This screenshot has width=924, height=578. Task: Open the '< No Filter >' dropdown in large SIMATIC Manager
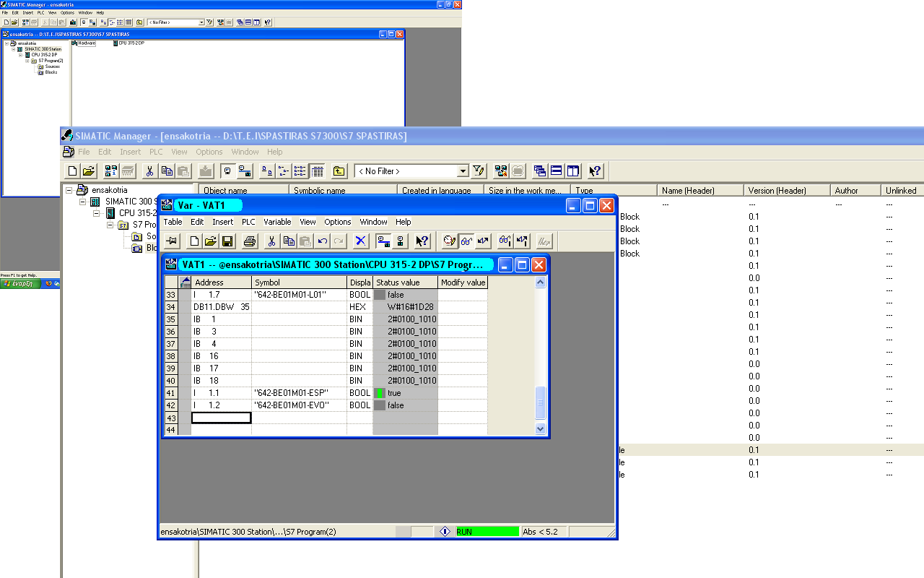point(463,171)
